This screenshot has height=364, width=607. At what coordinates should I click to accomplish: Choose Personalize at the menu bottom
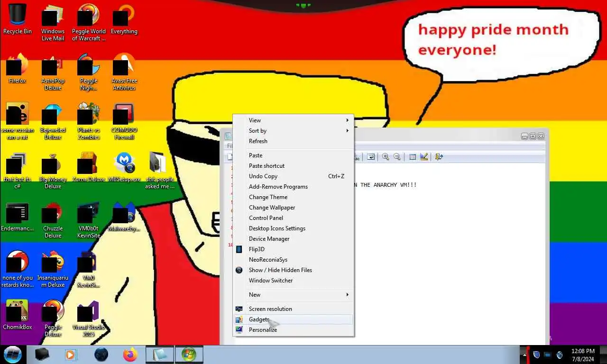pyautogui.click(x=294, y=330)
